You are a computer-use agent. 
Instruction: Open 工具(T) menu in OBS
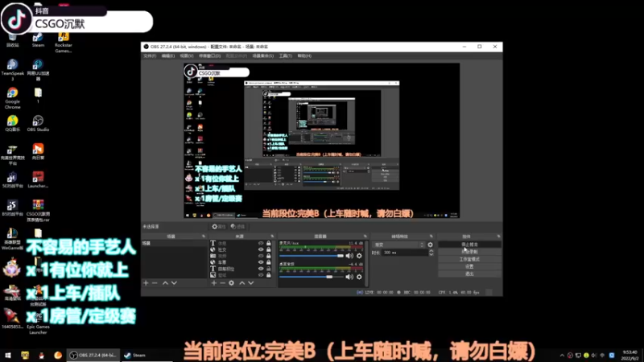tap(286, 56)
